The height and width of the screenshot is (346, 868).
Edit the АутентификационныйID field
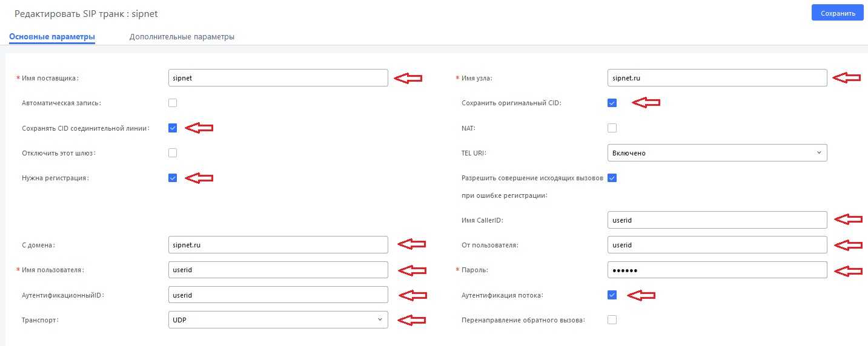click(x=278, y=295)
